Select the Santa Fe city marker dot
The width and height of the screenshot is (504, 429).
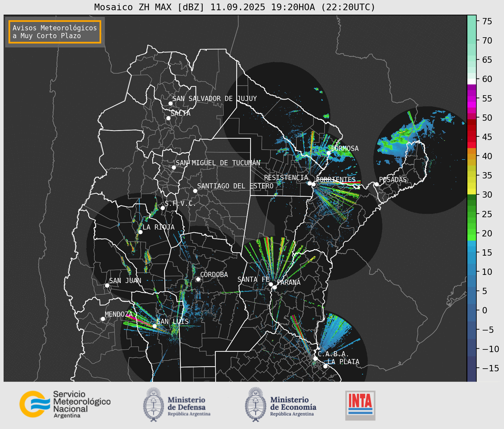[x=271, y=284]
